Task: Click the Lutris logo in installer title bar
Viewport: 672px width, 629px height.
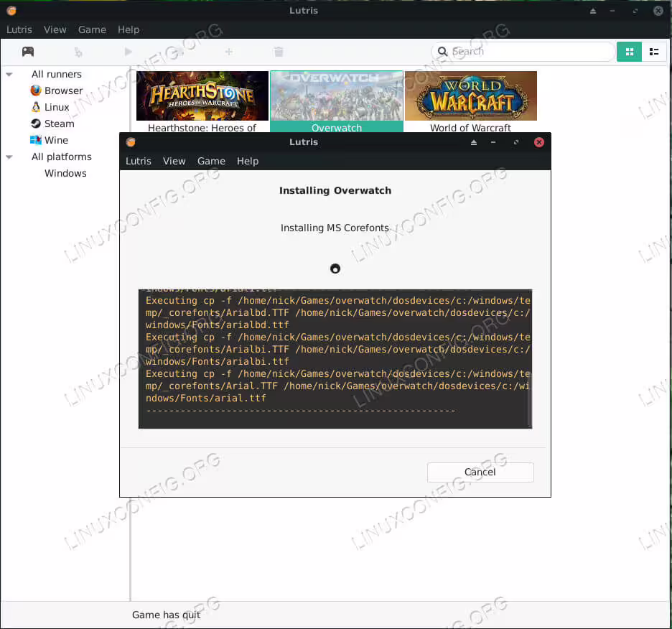Action: coord(131,142)
